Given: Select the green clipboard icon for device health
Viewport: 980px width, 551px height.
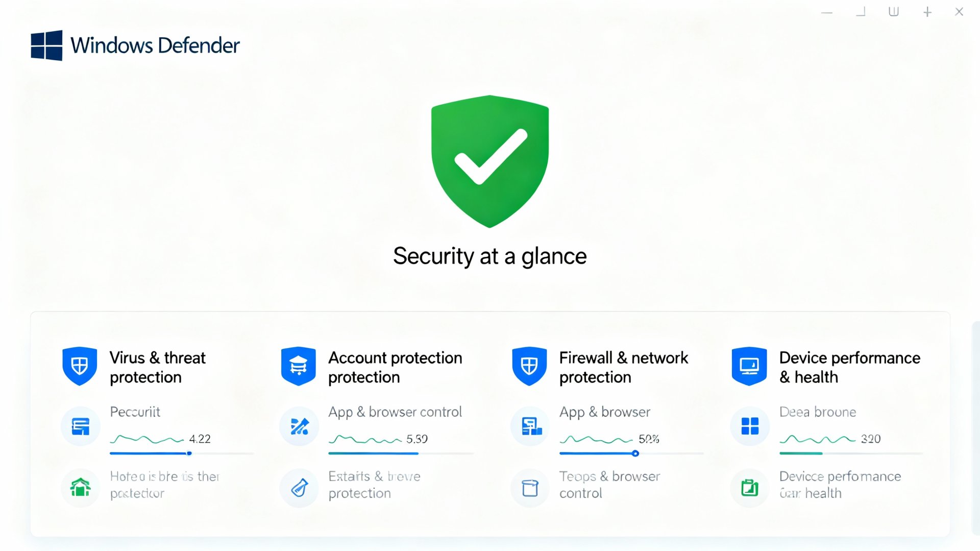Looking at the screenshot, I should [x=749, y=488].
